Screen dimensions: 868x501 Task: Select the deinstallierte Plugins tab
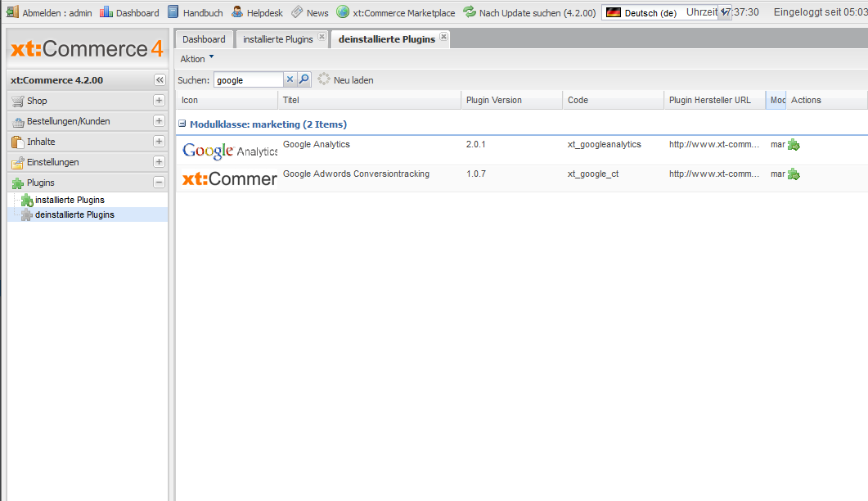(x=387, y=39)
